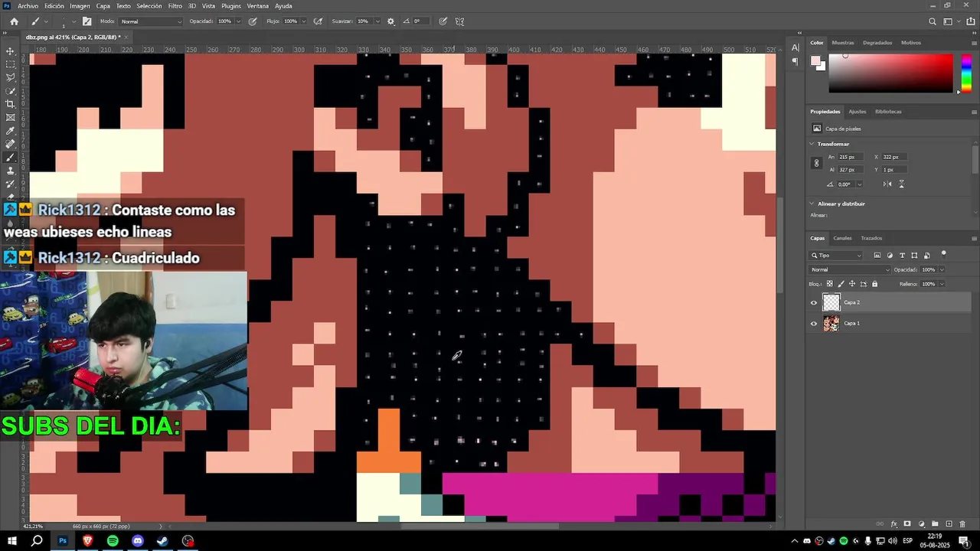Toggle link width and height chain
The image size is (980, 551).
point(817,163)
